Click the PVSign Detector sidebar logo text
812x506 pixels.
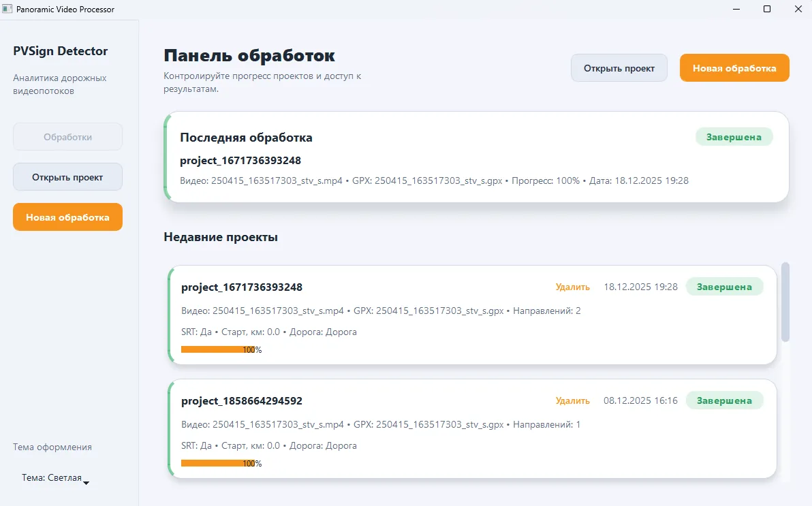(61, 51)
